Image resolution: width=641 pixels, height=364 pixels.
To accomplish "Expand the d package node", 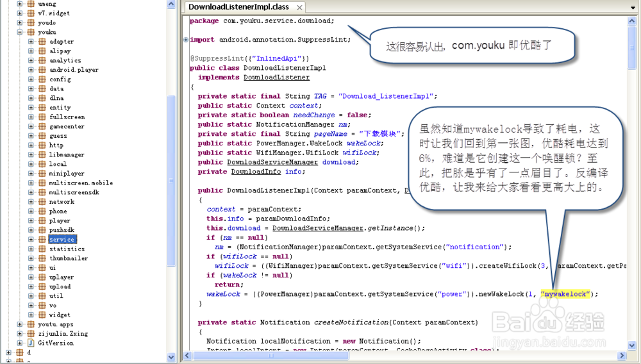I will pos(8,352).
